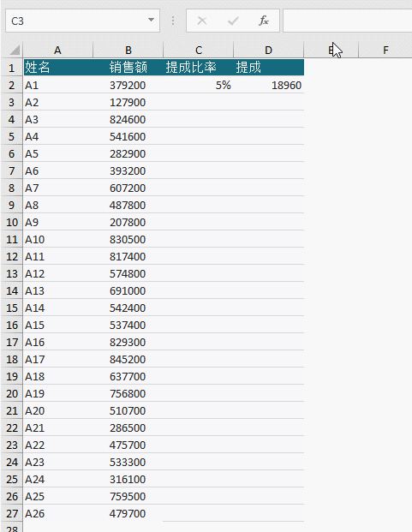Select row 1 header

click(11, 68)
